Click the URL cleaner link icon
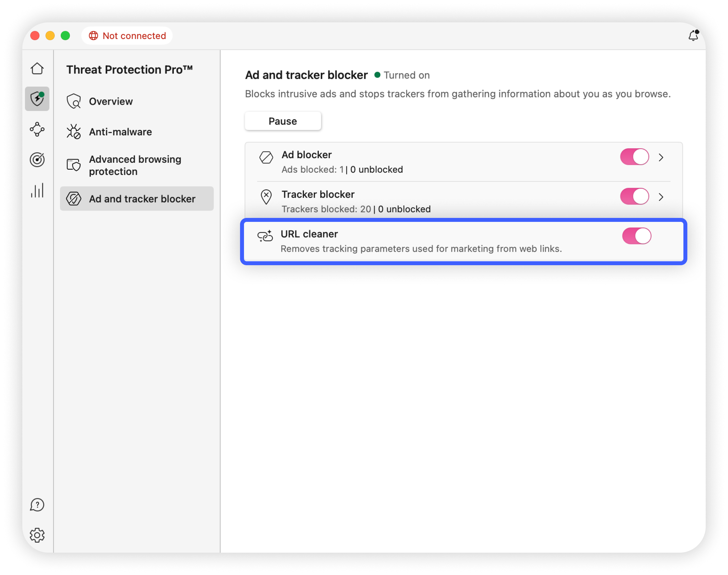The width and height of the screenshot is (728, 575). pyautogui.click(x=265, y=236)
